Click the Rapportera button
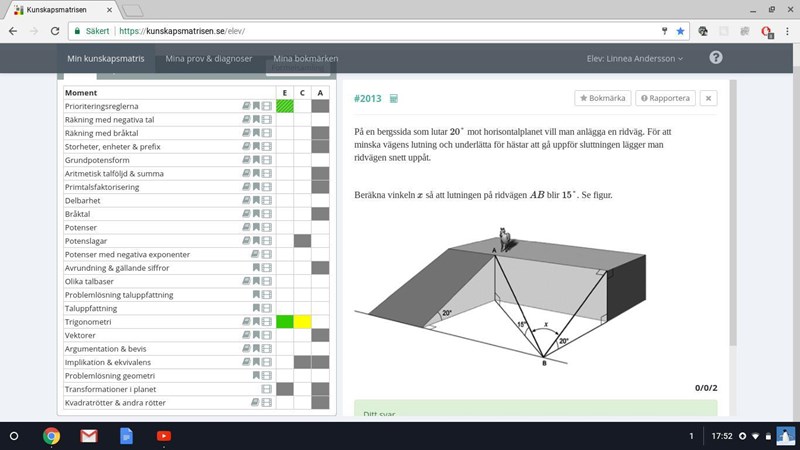The height and width of the screenshot is (450, 800). 664,98
